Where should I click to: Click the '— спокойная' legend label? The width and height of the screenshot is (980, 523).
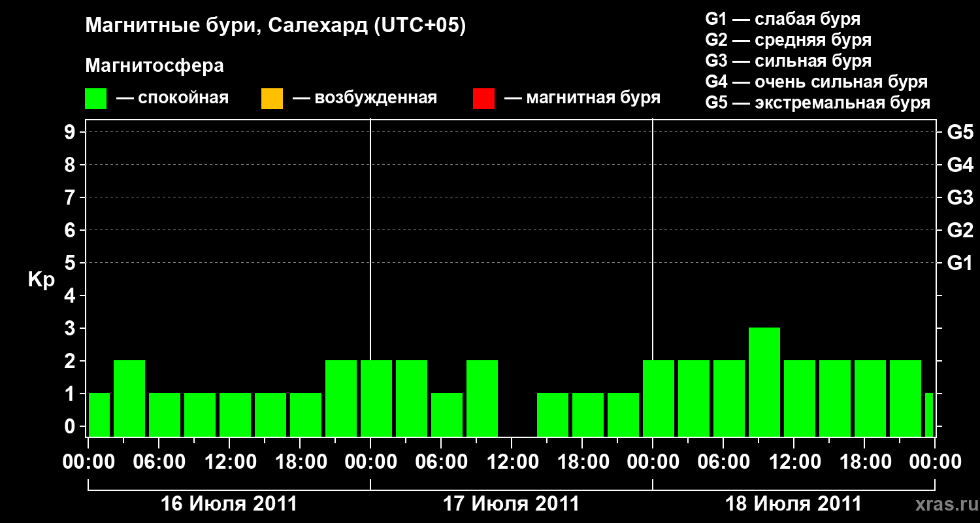click(172, 99)
